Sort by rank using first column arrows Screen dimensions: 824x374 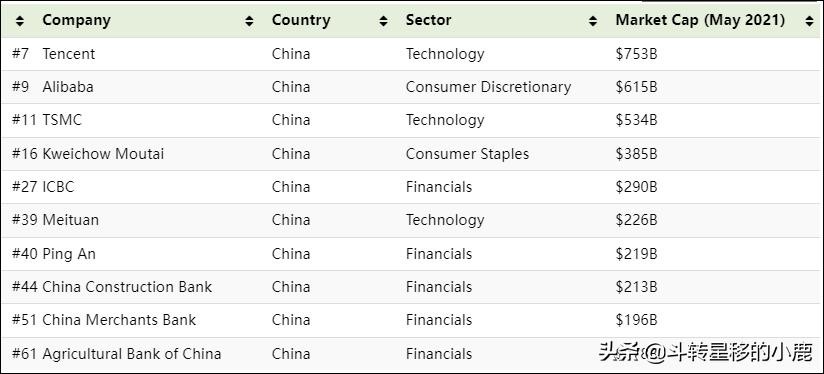pyautogui.click(x=19, y=21)
